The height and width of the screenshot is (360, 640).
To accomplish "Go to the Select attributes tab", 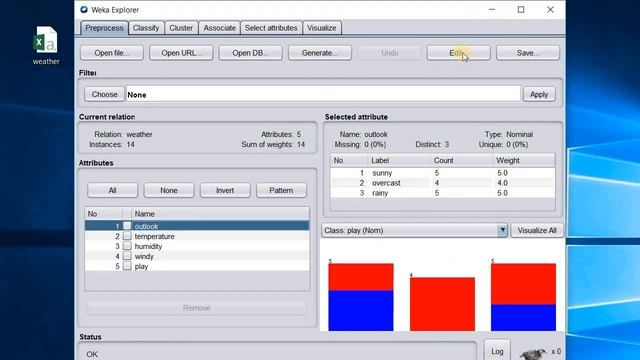I will (271, 28).
